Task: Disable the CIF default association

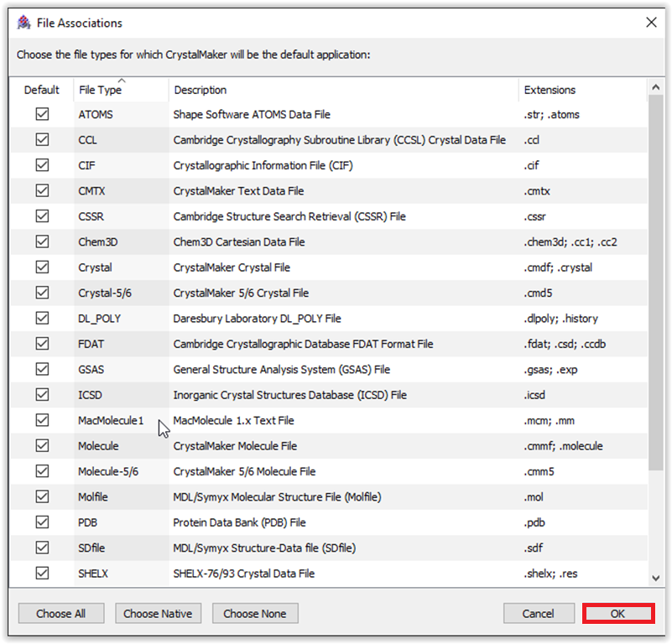Action: click(x=42, y=165)
